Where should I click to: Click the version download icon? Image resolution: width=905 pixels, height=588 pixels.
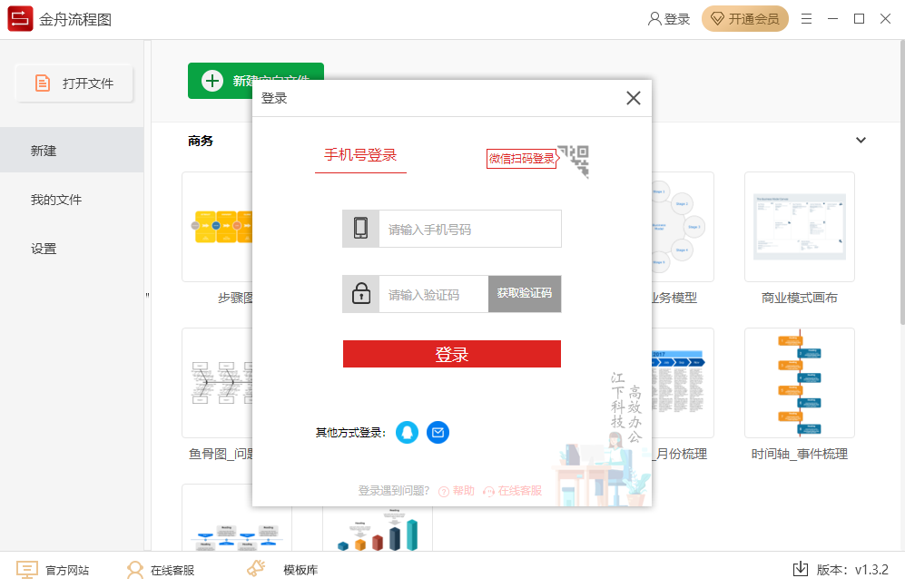coord(801,569)
